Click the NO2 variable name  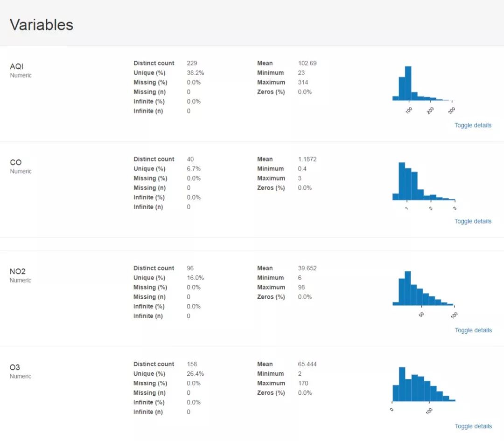tap(18, 271)
